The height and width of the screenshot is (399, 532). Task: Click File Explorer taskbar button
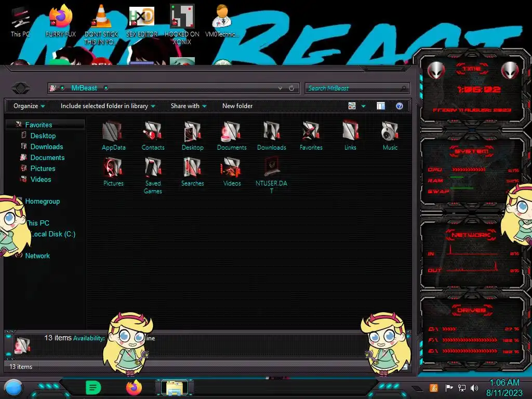point(175,388)
